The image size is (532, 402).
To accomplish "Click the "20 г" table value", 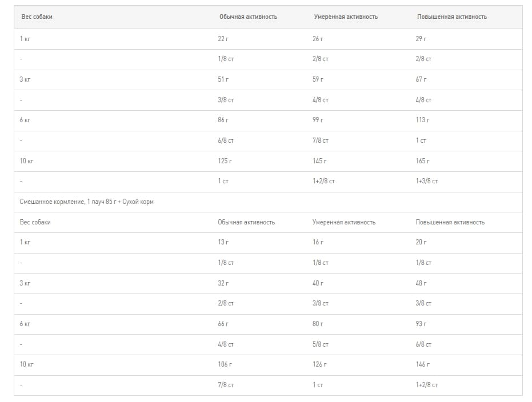I will (421, 242).
